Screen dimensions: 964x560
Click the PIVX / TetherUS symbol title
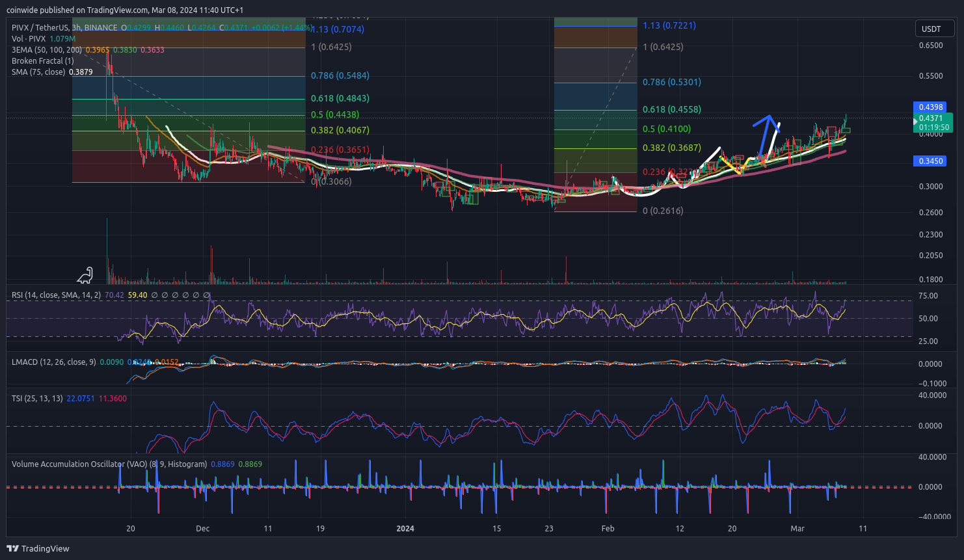[x=41, y=28]
